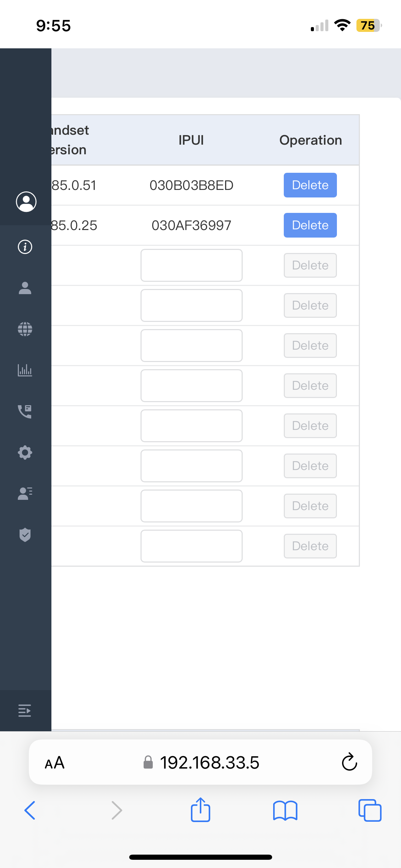Image resolution: width=401 pixels, height=868 pixels.
Task: Delete handset with IPUI 030B03B8ED
Action: [x=310, y=185]
